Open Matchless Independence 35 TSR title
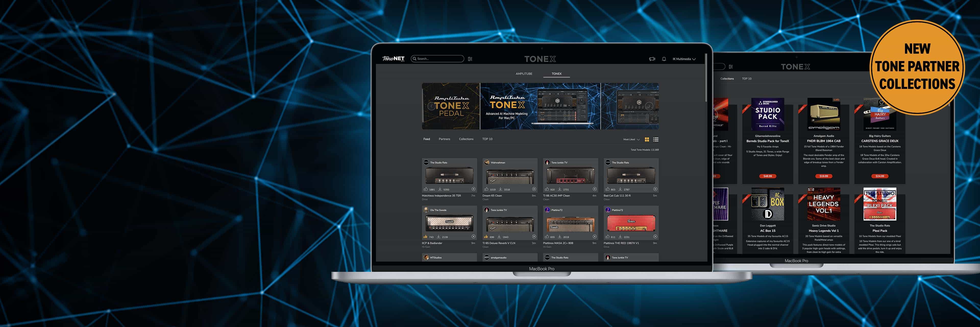Image resolution: width=980 pixels, height=327 pixels. [x=441, y=196]
